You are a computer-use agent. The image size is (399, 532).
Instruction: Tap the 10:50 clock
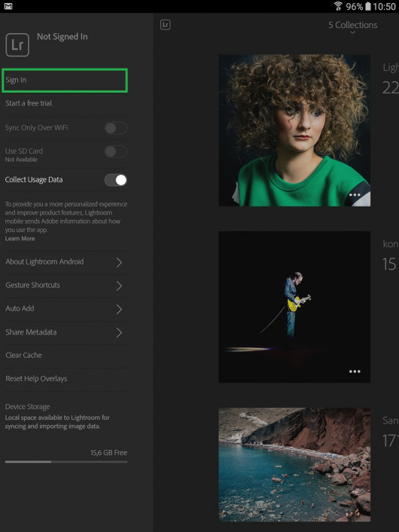(x=384, y=7)
